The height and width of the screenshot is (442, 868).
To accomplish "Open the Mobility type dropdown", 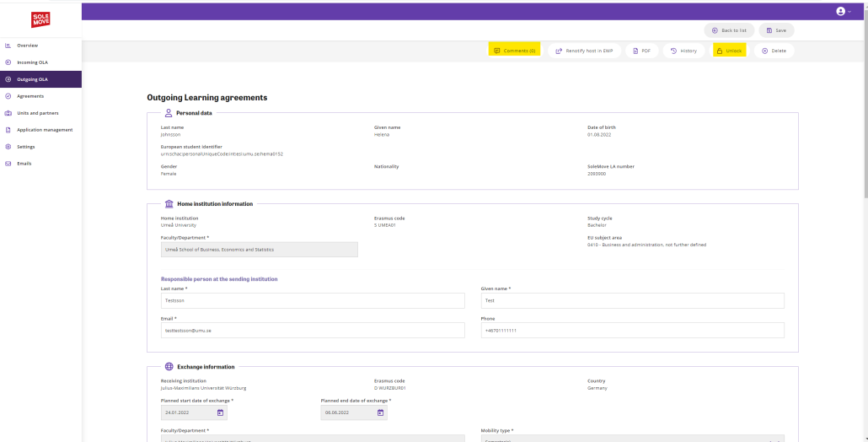I will point(633,438).
